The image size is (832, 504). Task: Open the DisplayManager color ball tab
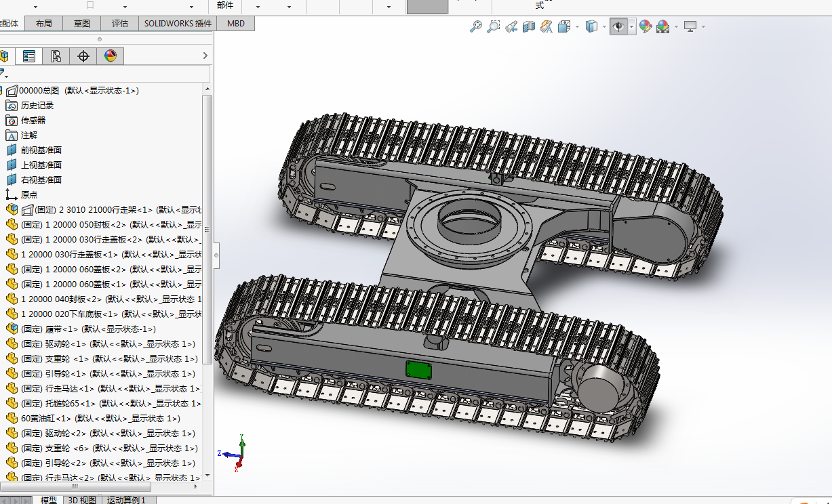pos(111,56)
